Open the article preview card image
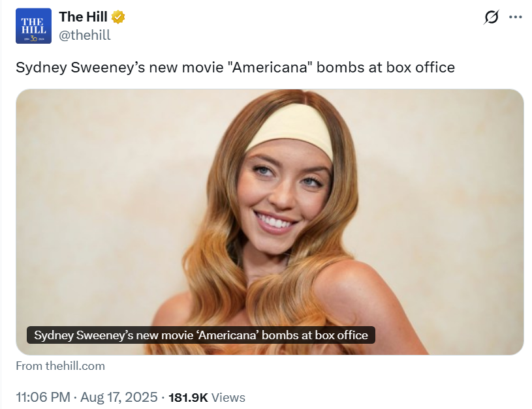This screenshot has height=409, width=532. (x=270, y=222)
